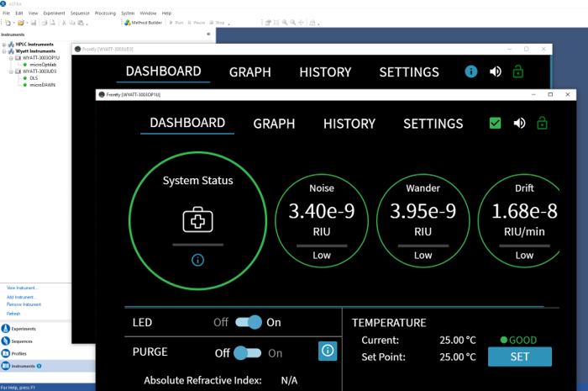This screenshot has height=391, width=588.
Task: Open the Experiments navigation pane
Action: pos(23,329)
